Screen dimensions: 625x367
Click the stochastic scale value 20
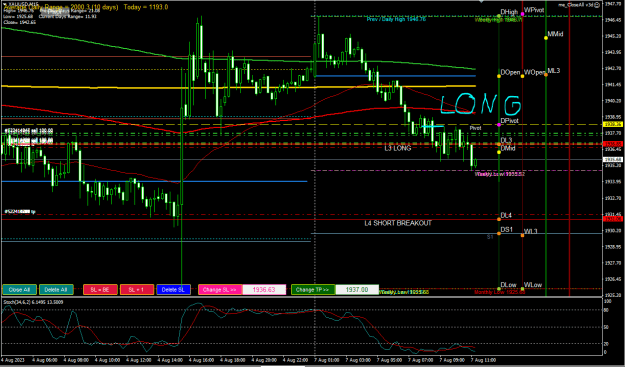pos(607,343)
